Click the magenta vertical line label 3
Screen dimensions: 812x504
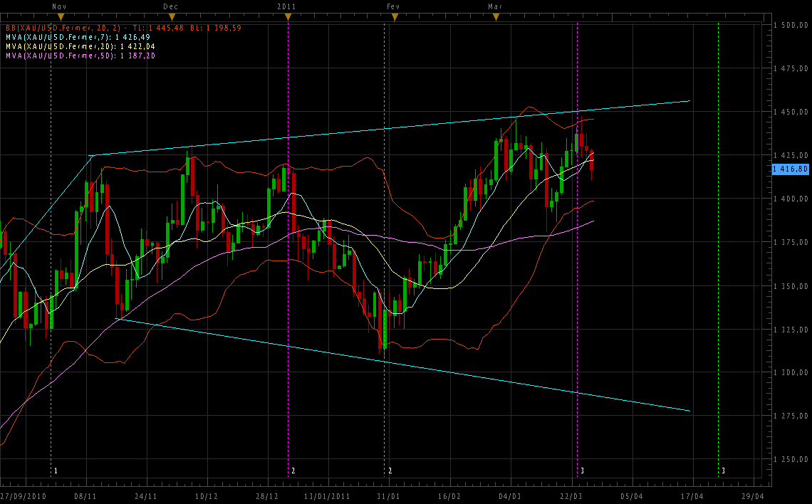coord(582,471)
